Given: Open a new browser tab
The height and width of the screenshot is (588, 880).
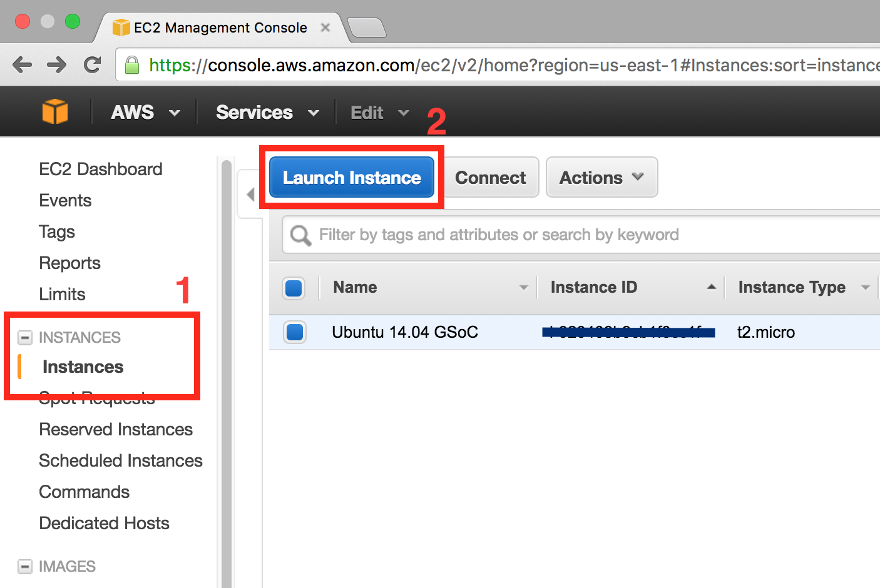Looking at the screenshot, I should point(367,28).
